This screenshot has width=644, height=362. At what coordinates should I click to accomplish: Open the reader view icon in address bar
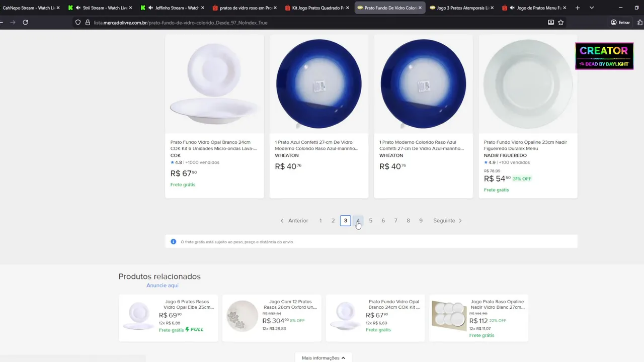click(551, 22)
